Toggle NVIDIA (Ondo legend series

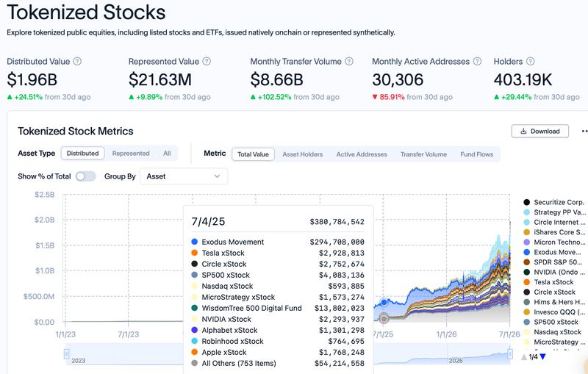click(554, 272)
